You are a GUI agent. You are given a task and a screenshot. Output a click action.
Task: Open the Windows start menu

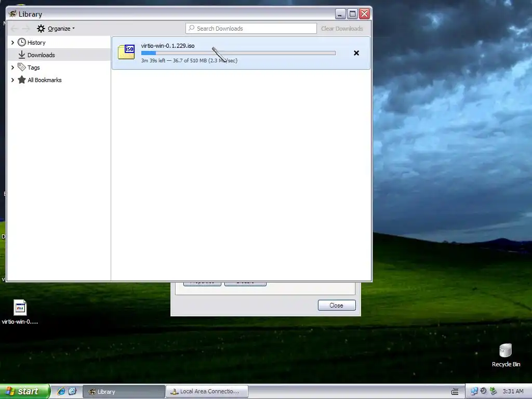(x=25, y=391)
